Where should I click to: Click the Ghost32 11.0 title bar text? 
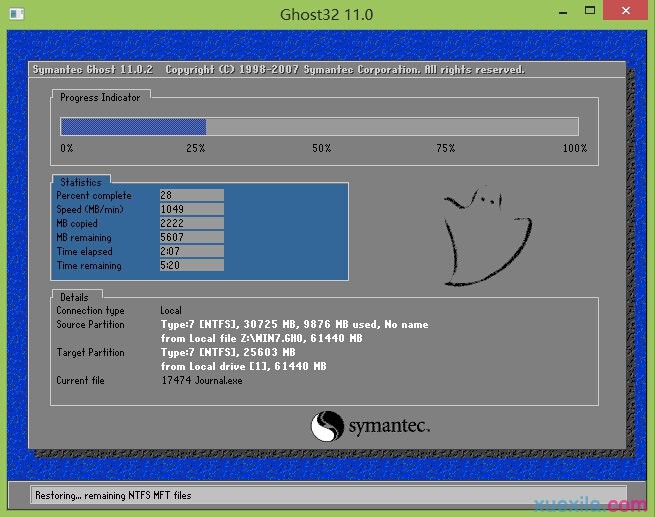(327, 14)
